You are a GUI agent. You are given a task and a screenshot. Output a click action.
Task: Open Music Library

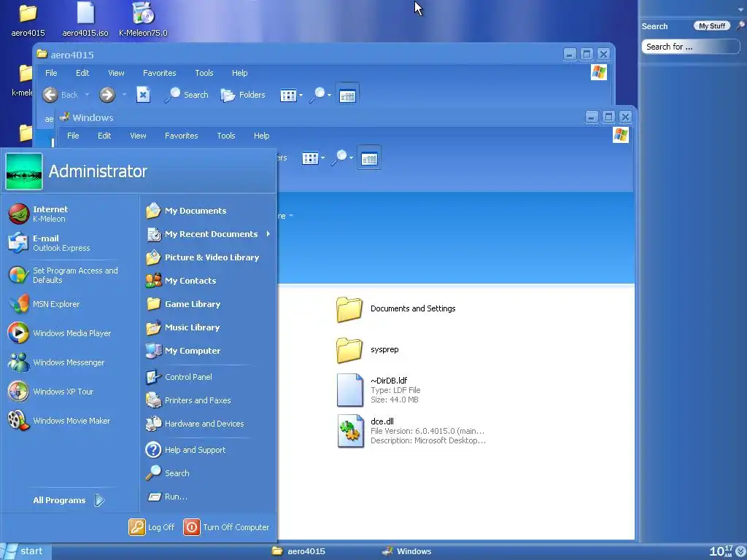[x=183, y=327]
